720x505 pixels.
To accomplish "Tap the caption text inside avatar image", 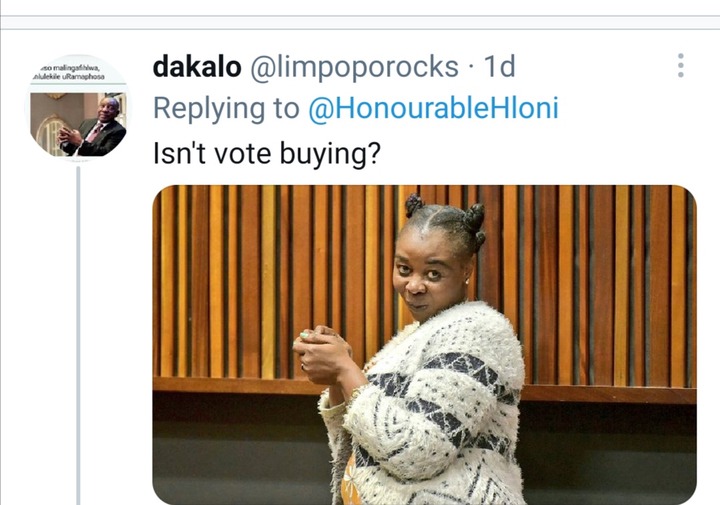I will click(x=69, y=73).
